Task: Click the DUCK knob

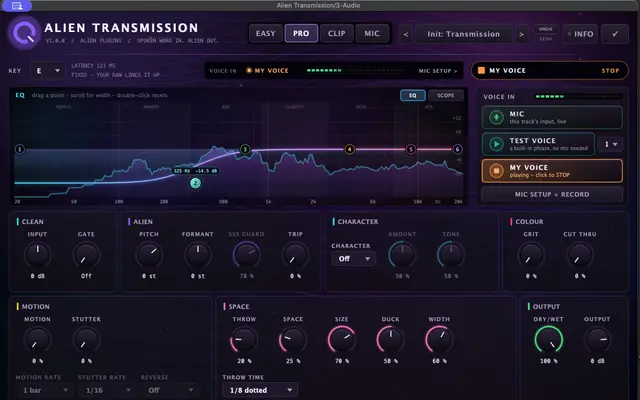Action: click(390, 340)
